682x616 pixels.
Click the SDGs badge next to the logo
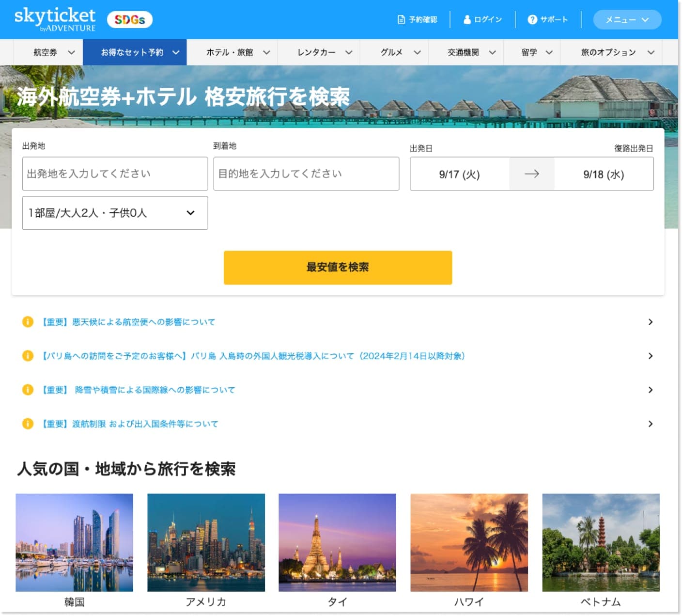pos(129,19)
